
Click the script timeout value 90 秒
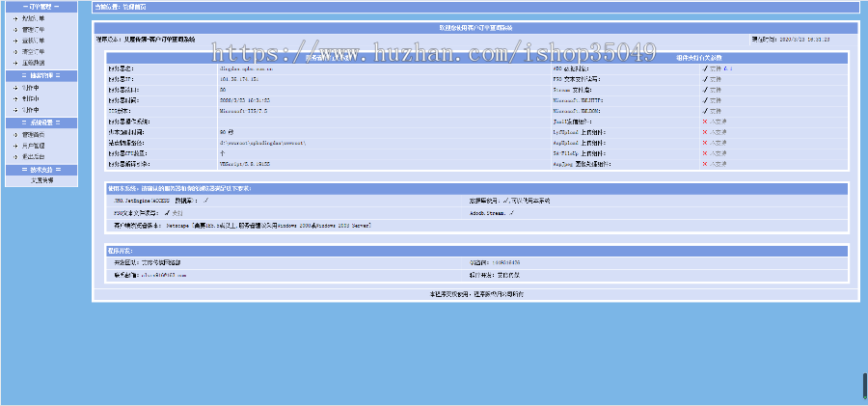pyautogui.click(x=225, y=132)
